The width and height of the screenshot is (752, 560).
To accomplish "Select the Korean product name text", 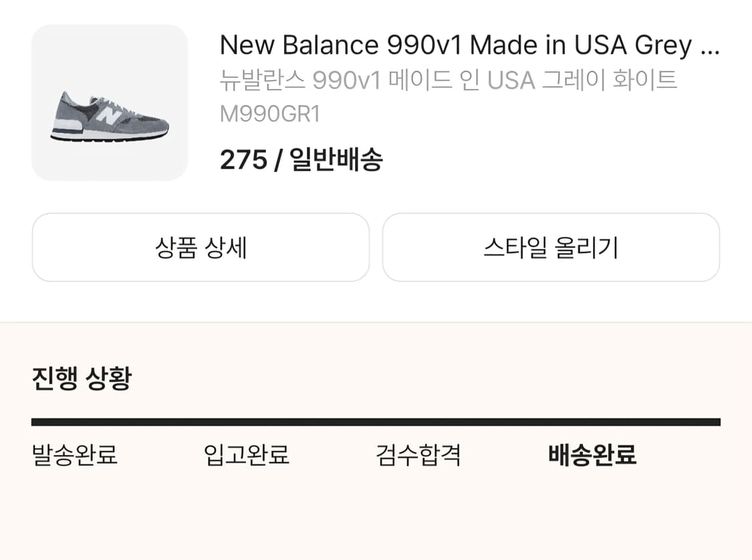I will 448,80.
